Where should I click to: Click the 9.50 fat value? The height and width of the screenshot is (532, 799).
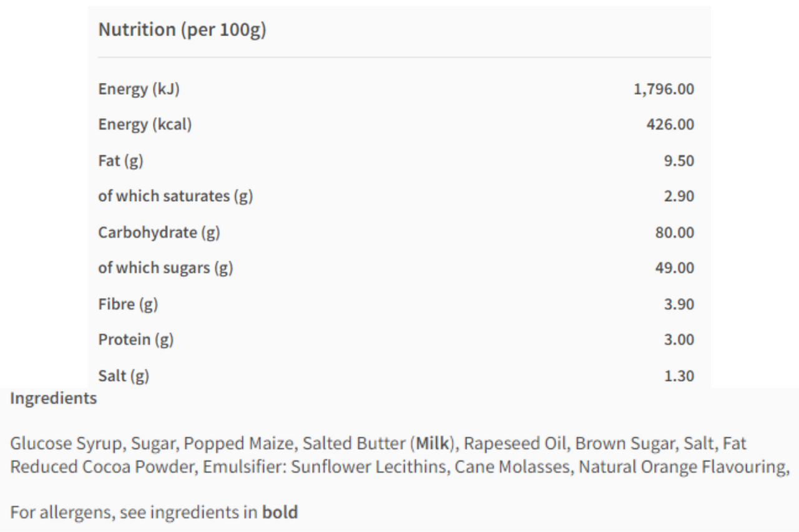679,161
